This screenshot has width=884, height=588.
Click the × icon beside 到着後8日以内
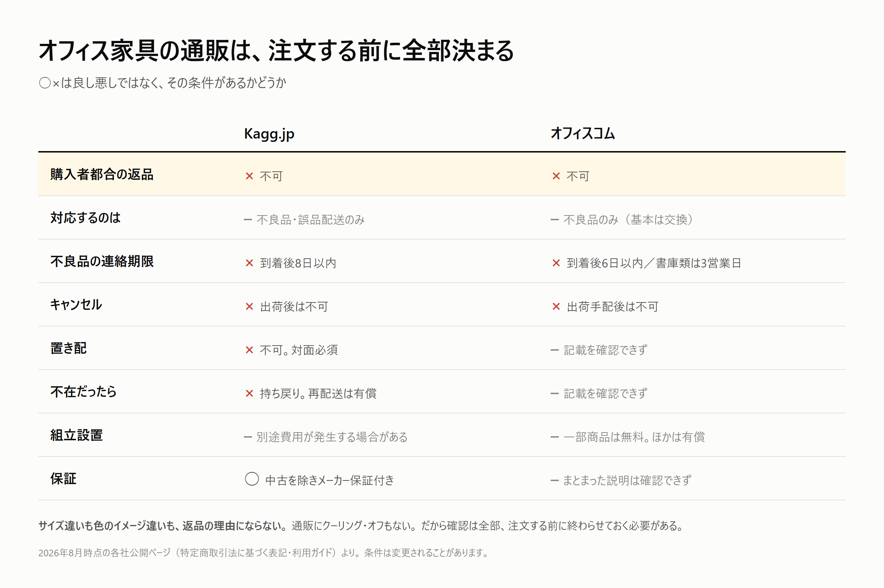[249, 263]
